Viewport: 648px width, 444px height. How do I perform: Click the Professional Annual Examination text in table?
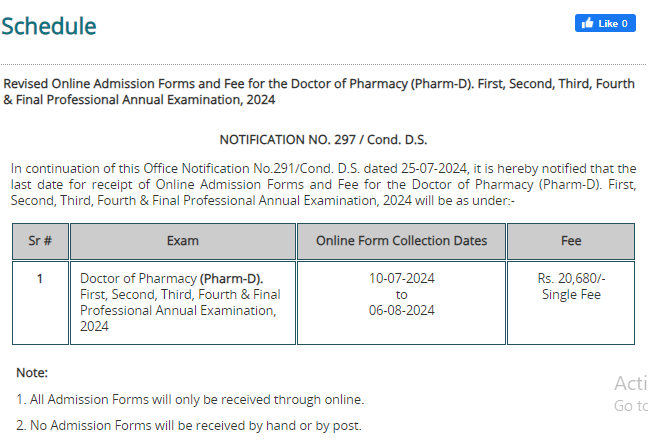pos(178,310)
